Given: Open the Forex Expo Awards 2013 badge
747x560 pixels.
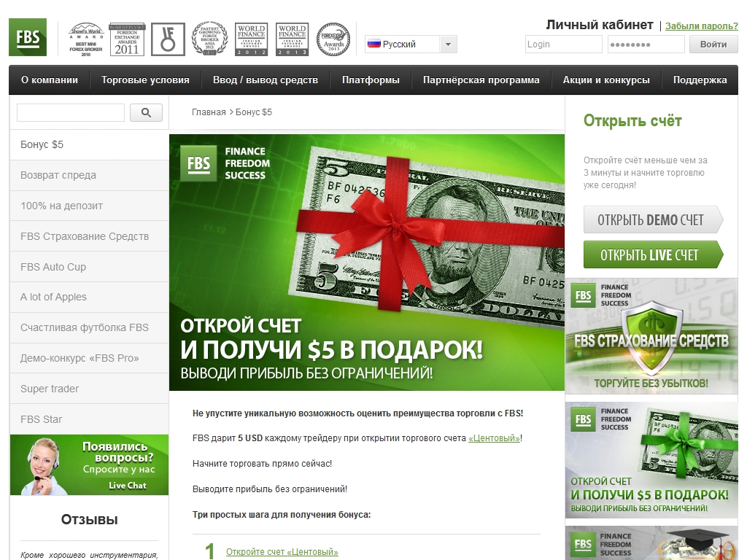Looking at the screenshot, I should point(333,39).
